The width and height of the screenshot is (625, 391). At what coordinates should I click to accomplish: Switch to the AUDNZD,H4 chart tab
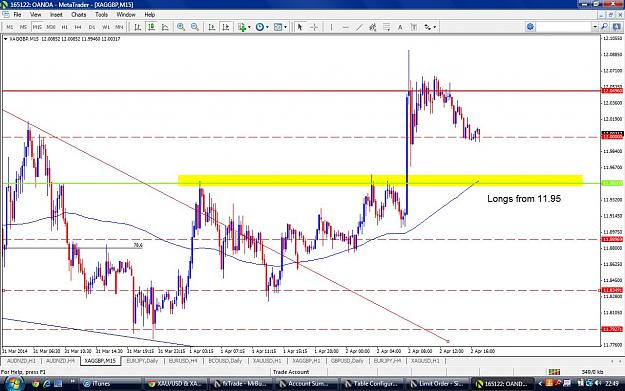coord(60,361)
